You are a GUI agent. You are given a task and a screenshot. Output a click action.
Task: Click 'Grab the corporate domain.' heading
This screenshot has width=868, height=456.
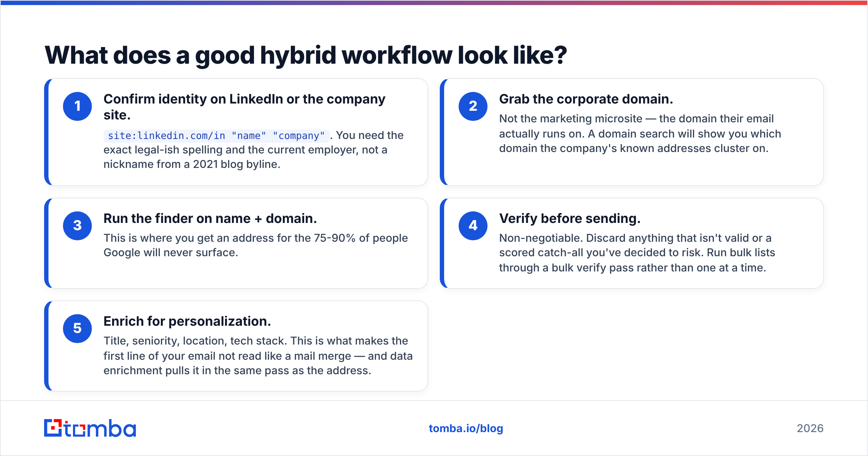(586, 99)
